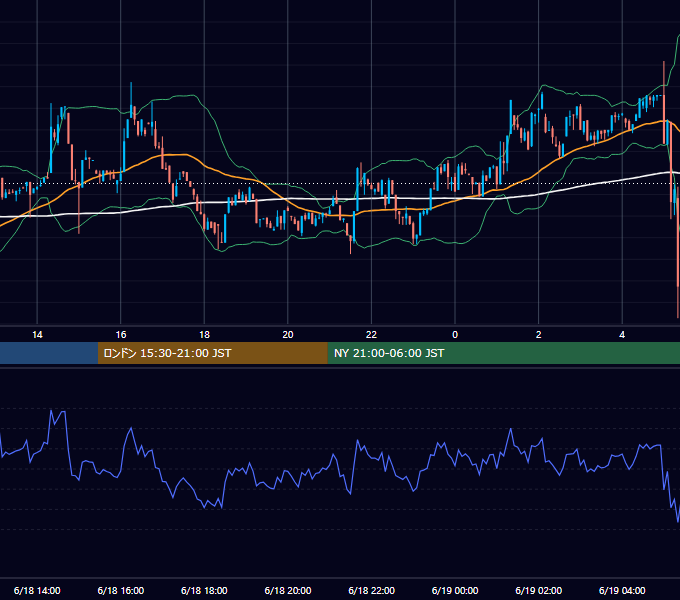
Task: Click the 6/18 22:00 time label
Action: (x=372, y=590)
